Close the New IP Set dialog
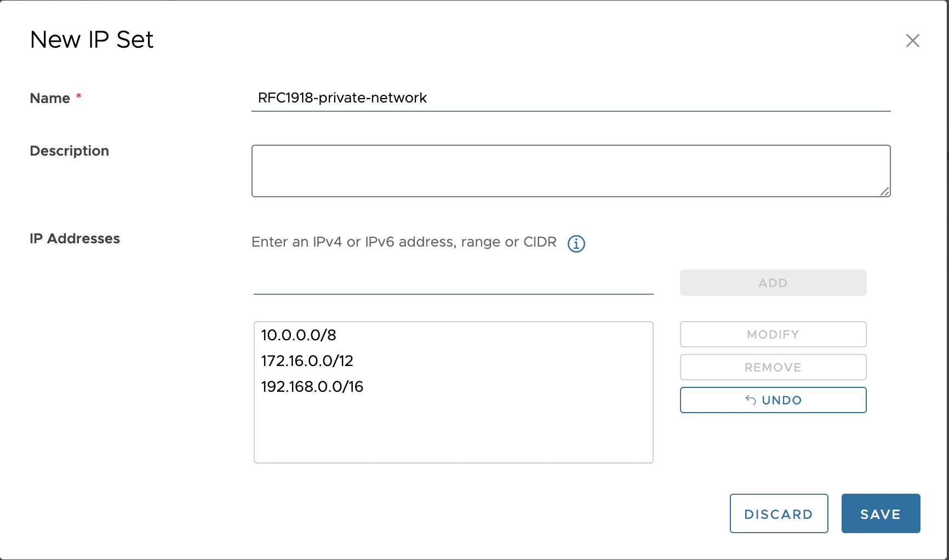 (912, 41)
